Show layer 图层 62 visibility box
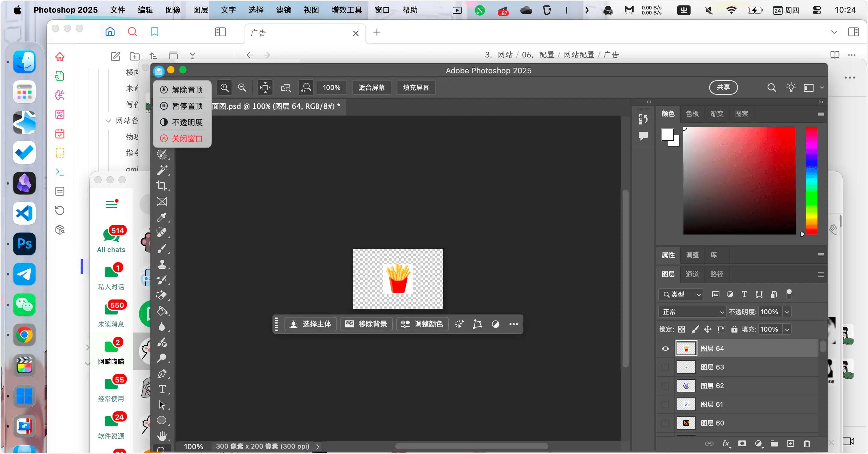 (x=665, y=386)
